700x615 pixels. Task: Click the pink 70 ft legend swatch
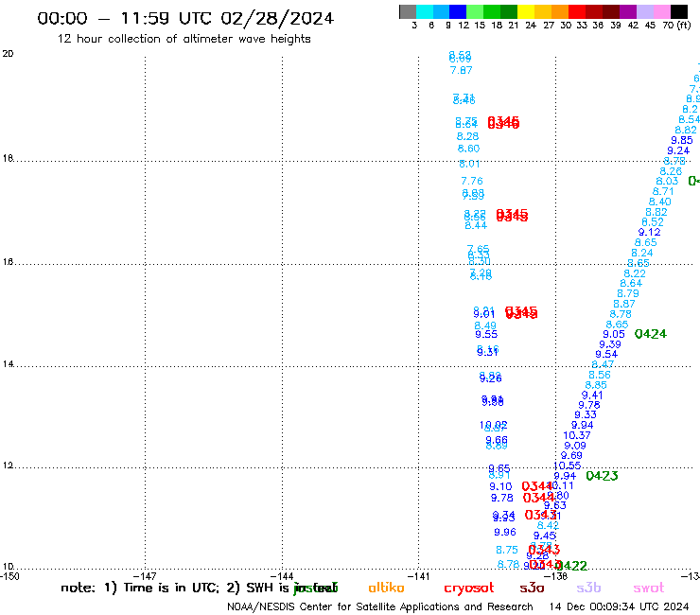pos(660,11)
